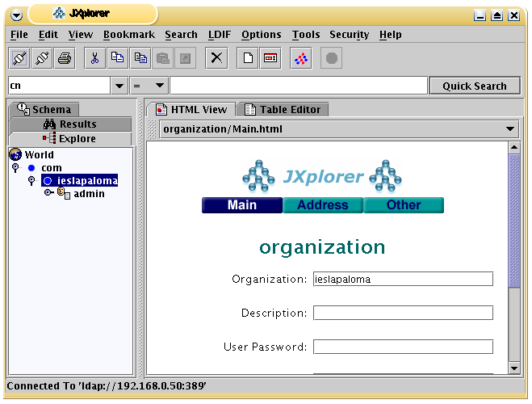Click the New entry blank page icon

coord(249,58)
